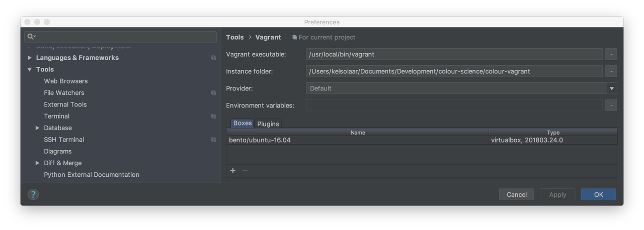Image resolution: width=644 pixels, height=230 pixels.
Task: Collapse the Tools section
Action: [30, 69]
